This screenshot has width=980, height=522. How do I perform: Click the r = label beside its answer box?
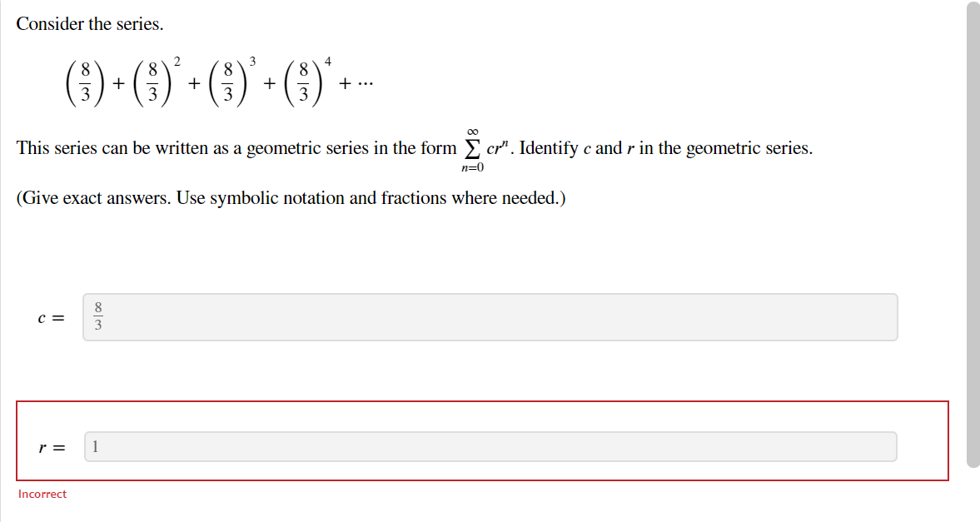point(51,447)
